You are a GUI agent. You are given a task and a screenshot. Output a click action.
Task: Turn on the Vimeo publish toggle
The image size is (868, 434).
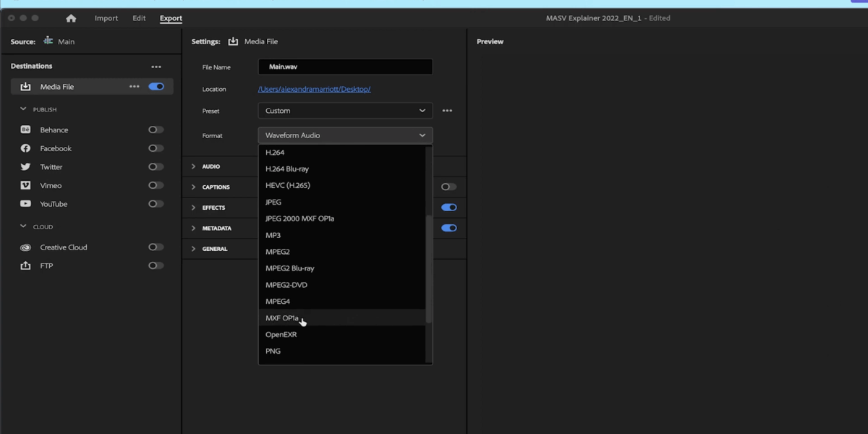[156, 185]
